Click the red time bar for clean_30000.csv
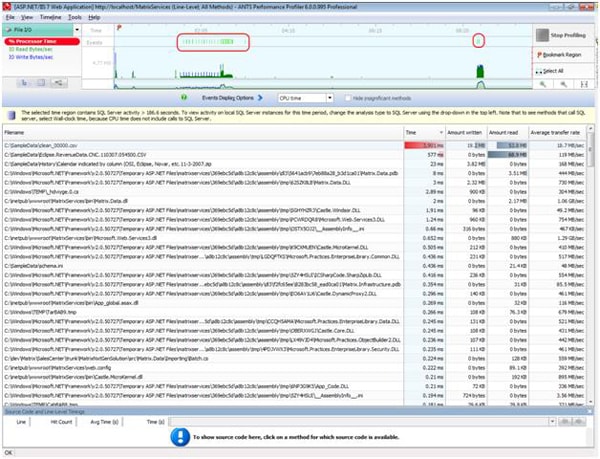The width and height of the screenshot is (600, 459). [x=424, y=146]
